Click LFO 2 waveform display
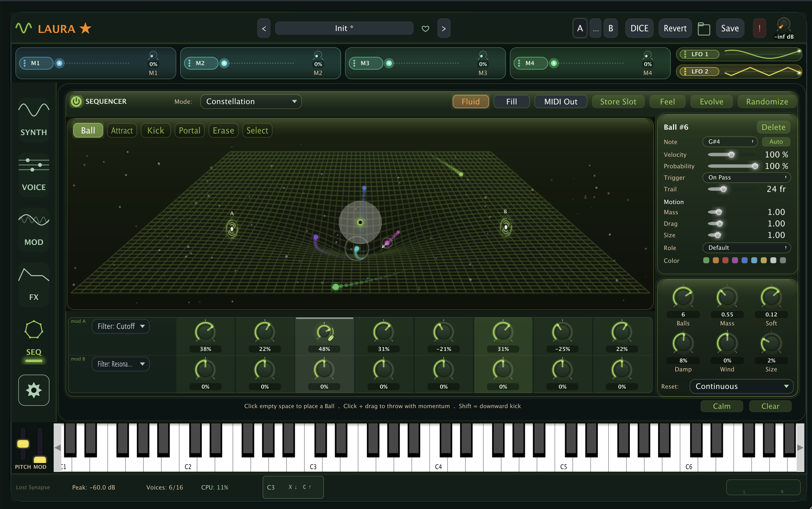Screen dimensions: 812x509 [x=762, y=71]
